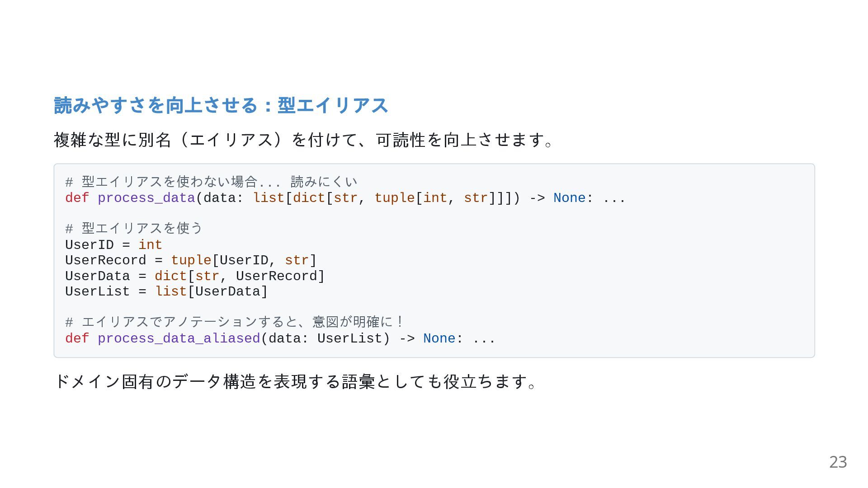Click the UserData alias definition line
Screen dimensions: 868x488
click(x=195, y=276)
